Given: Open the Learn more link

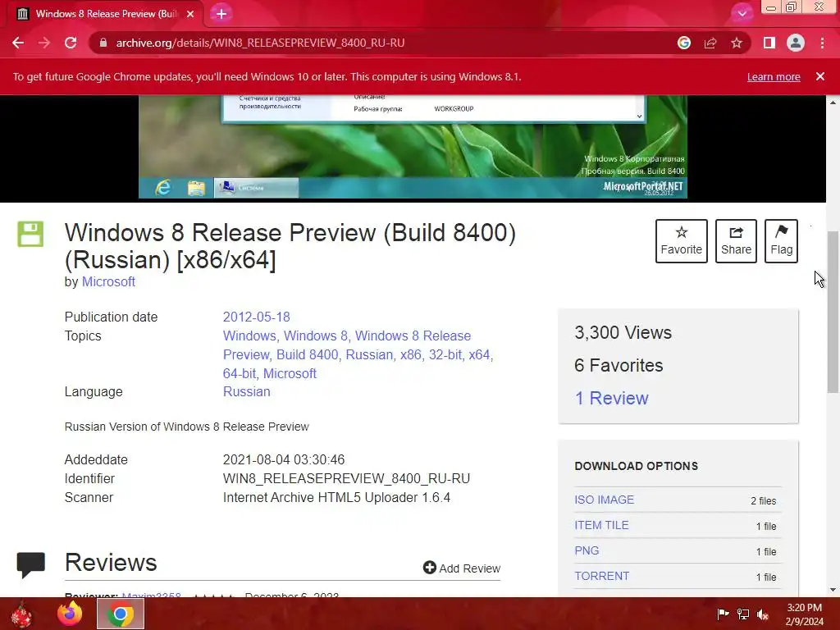Looking at the screenshot, I should point(774,76).
